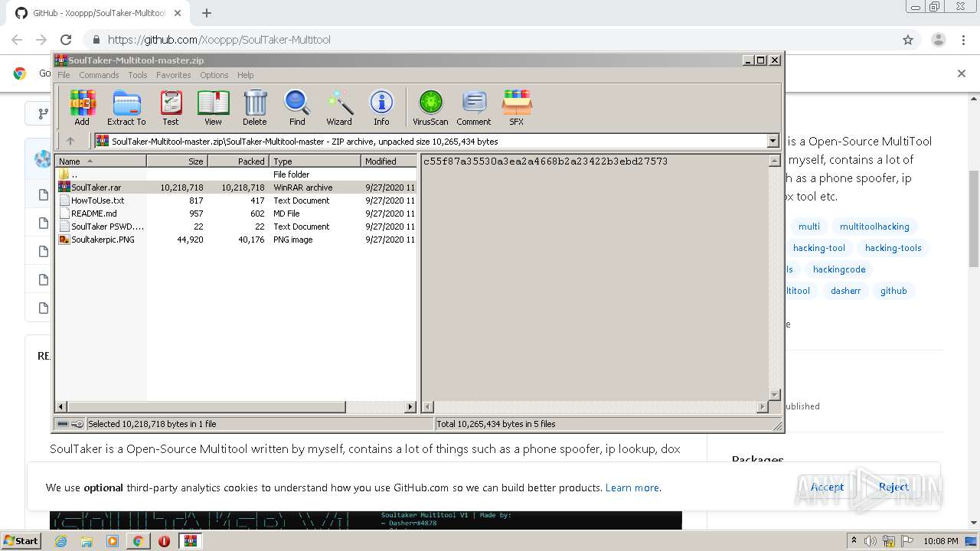The width and height of the screenshot is (980, 551).
Task: Close the Chrome info bar with X
Action: click(962, 73)
